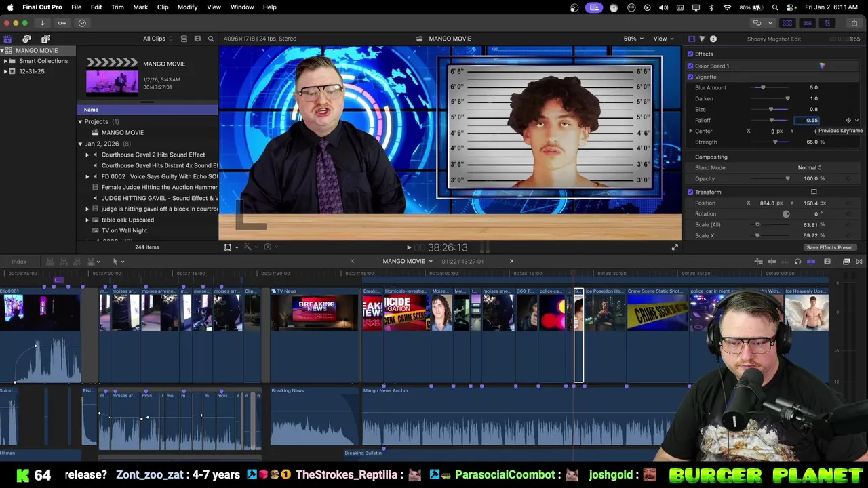Open Transform on-screen controls menu in viewer
The image size is (868, 488).
pos(231,247)
